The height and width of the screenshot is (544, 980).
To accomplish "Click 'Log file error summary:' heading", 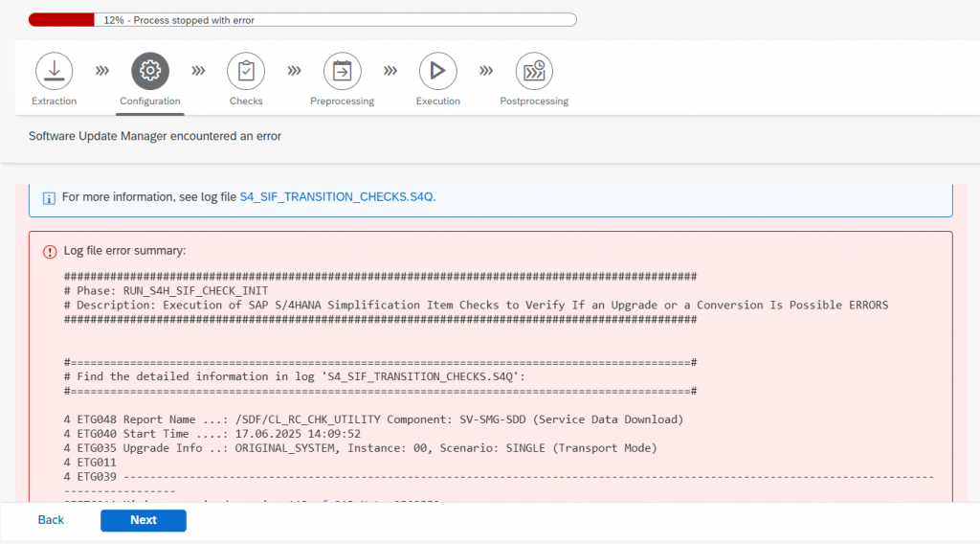I will coord(125,251).
